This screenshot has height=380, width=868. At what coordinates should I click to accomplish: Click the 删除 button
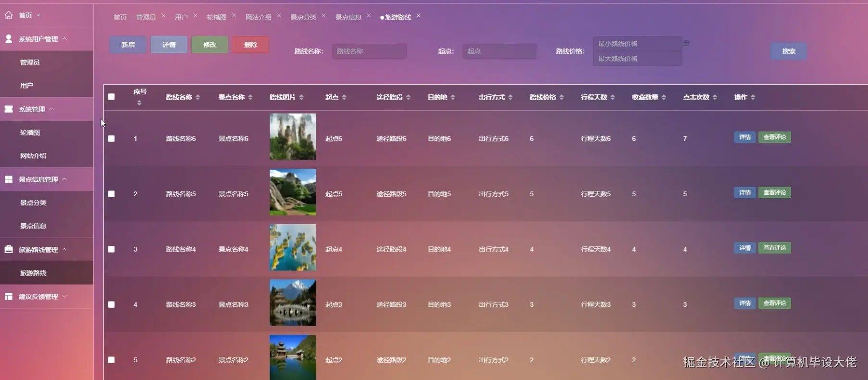click(x=250, y=45)
